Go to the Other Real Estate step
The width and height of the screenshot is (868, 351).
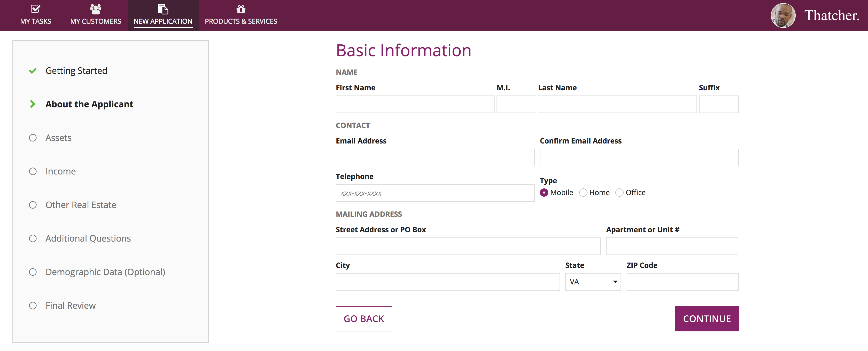81,205
